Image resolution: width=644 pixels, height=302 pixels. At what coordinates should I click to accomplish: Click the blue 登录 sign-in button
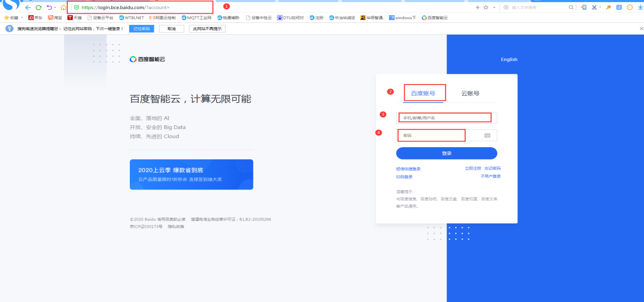click(446, 153)
